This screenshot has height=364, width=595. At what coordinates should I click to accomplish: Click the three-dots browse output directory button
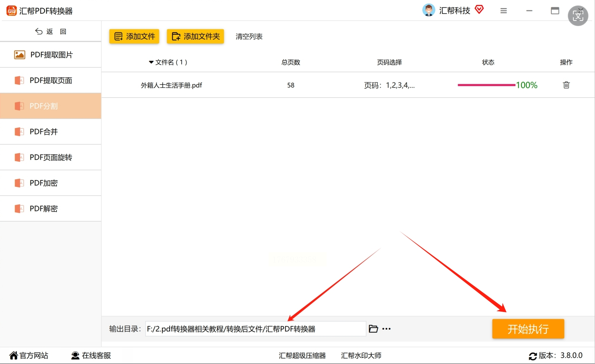pos(387,329)
